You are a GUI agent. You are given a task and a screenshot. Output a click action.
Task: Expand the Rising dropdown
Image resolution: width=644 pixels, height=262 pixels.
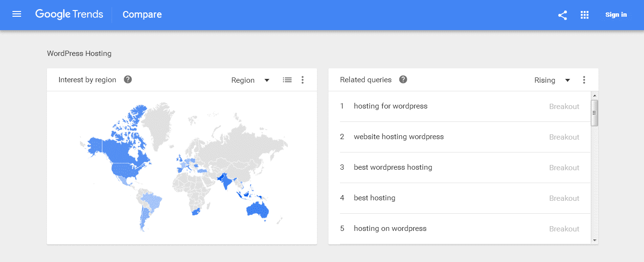552,80
